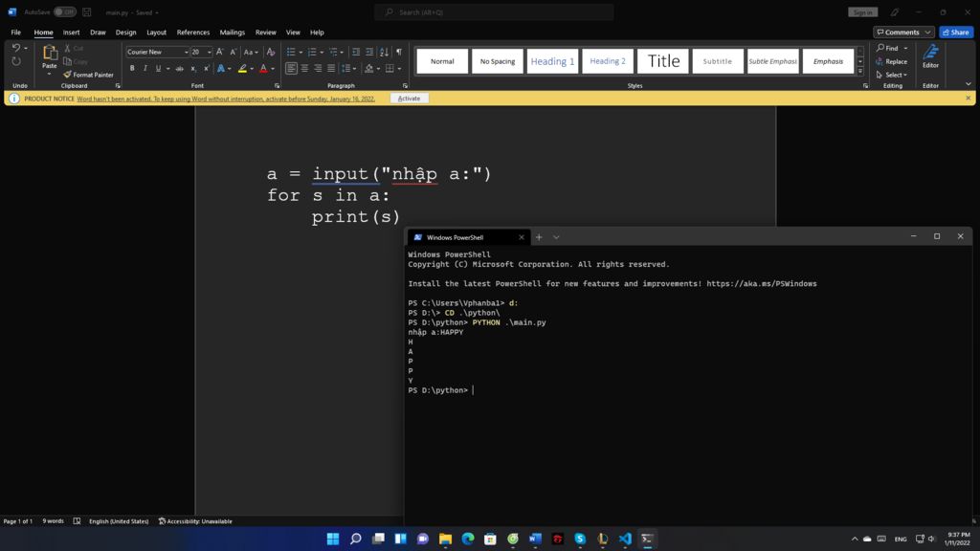980x551 pixels.
Task: Click the Replace tool
Action: pos(892,61)
